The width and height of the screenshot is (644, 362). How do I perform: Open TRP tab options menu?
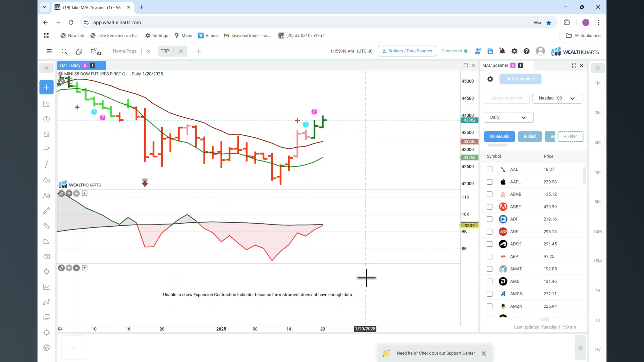coord(174,51)
